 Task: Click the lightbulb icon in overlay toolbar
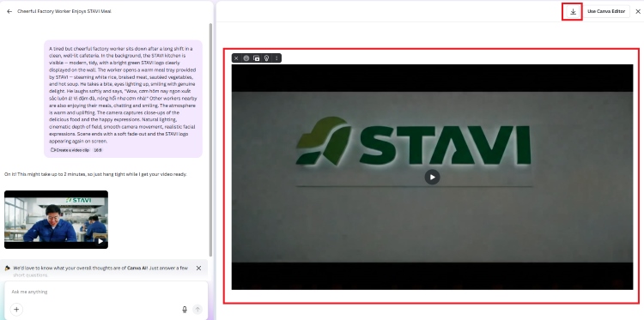266,58
